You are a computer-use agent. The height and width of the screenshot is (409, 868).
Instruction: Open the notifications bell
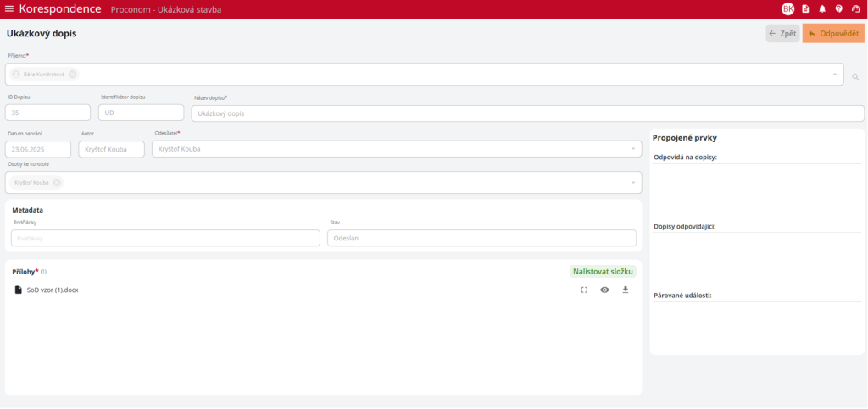coord(821,9)
